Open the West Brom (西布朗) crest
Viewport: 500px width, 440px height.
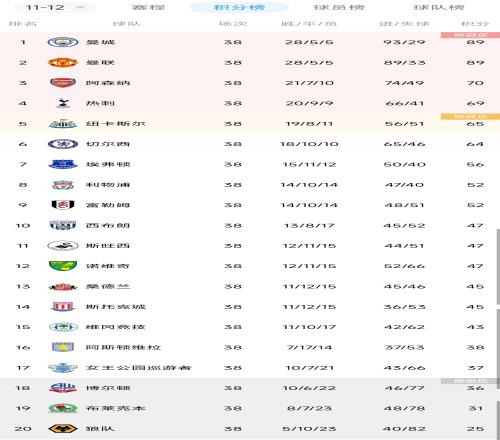(63, 225)
